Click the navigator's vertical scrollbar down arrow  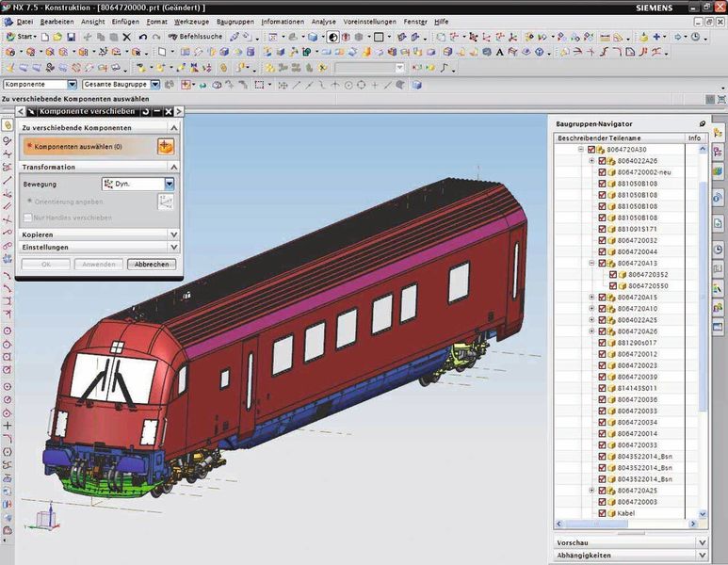coord(702,513)
